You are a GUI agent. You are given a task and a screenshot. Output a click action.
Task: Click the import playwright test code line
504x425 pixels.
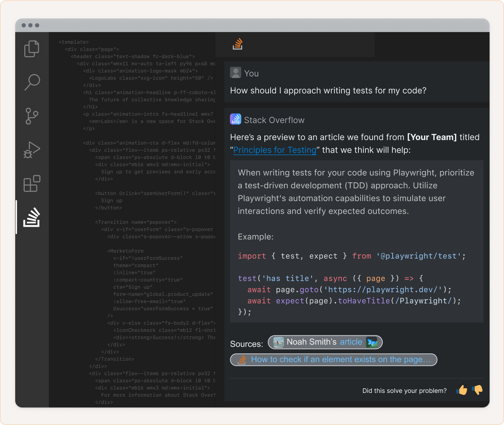coord(352,256)
